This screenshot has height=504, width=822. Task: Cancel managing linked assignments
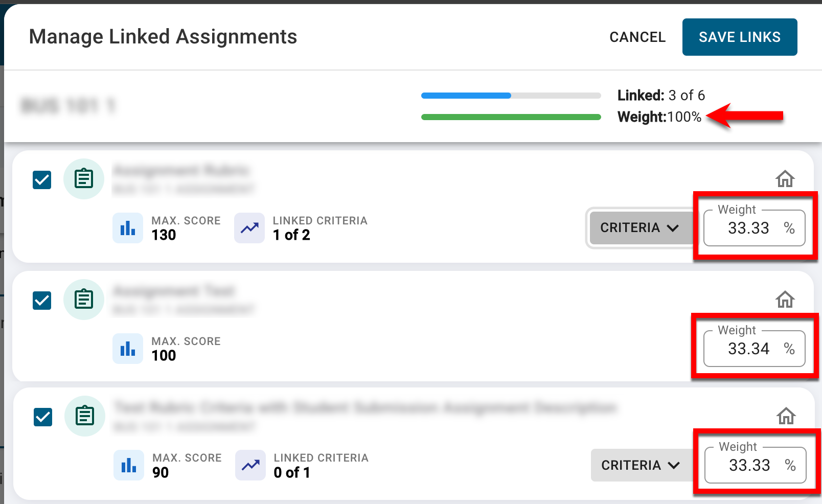click(x=637, y=37)
